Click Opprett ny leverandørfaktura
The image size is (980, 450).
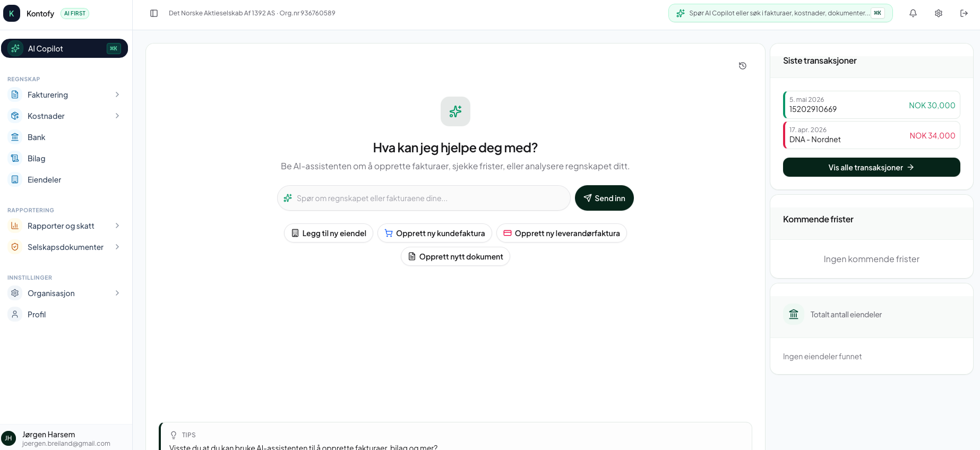pos(562,233)
